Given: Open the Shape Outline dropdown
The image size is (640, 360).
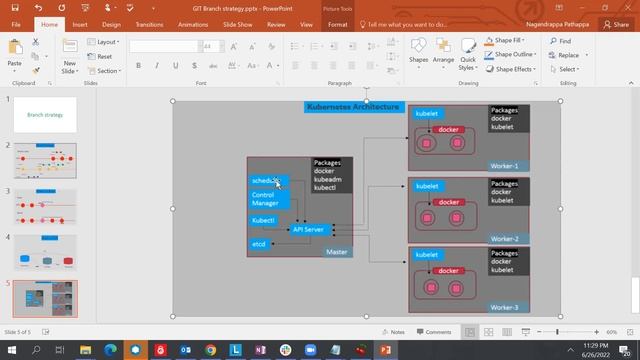Looking at the screenshot, I should pyautogui.click(x=511, y=54).
